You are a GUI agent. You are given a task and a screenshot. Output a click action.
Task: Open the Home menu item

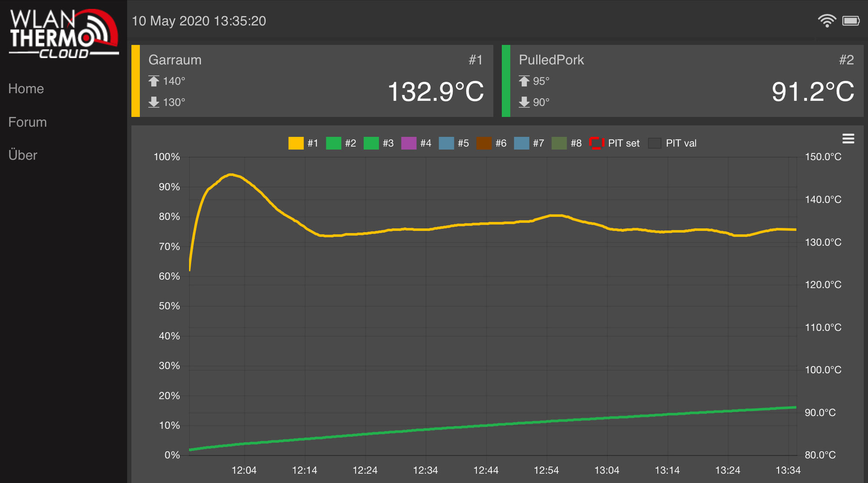(x=26, y=89)
